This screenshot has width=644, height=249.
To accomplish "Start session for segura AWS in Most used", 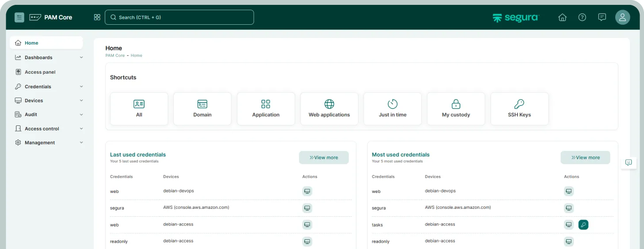I will click(569, 208).
